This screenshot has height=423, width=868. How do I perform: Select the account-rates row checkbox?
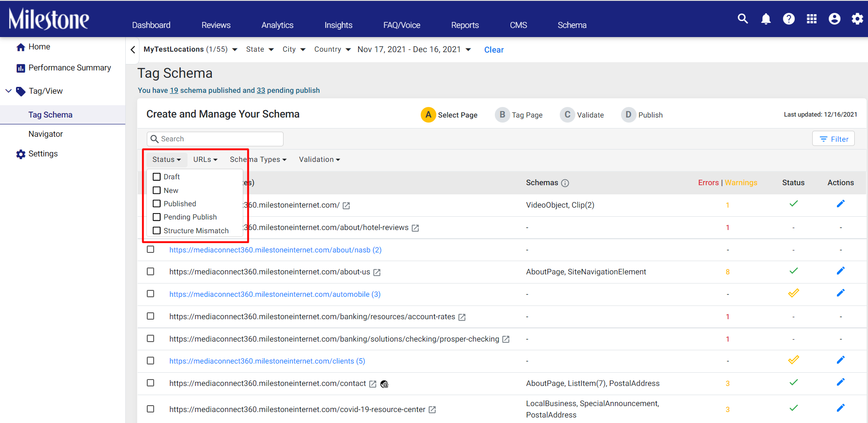[150, 316]
